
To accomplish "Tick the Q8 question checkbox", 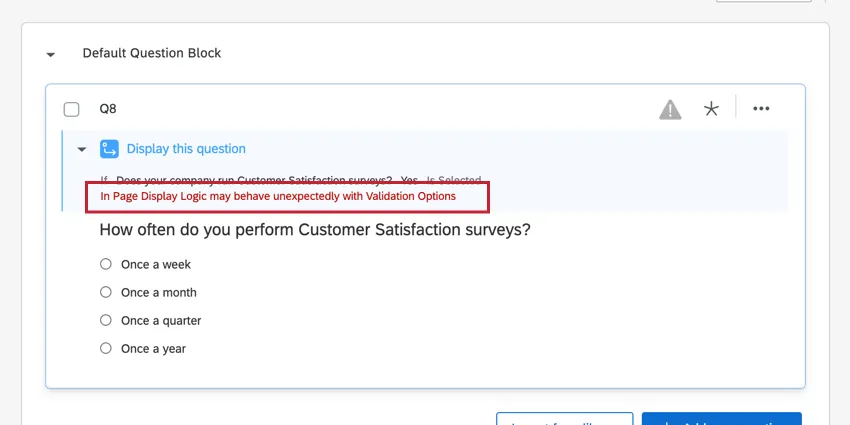I will click(x=72, y=109).
